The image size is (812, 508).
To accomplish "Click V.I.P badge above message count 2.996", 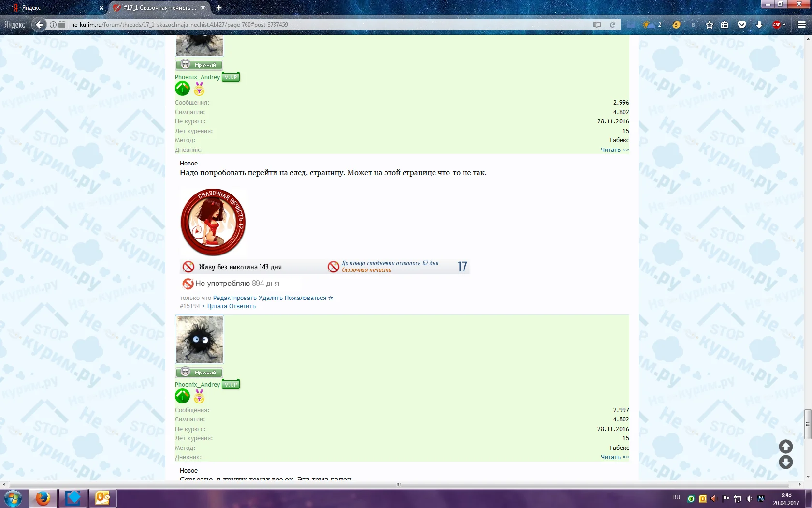I will (231, 77).
